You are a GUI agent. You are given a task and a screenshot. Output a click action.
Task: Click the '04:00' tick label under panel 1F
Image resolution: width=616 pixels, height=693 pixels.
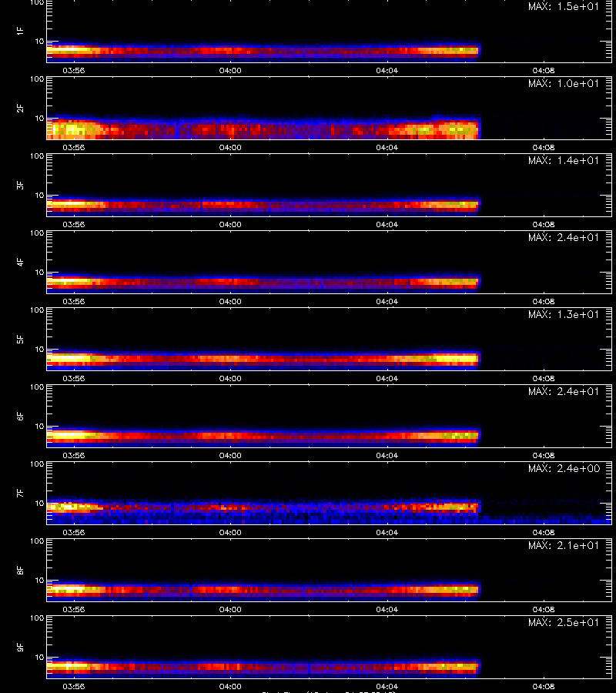click(x=230, y=71)
